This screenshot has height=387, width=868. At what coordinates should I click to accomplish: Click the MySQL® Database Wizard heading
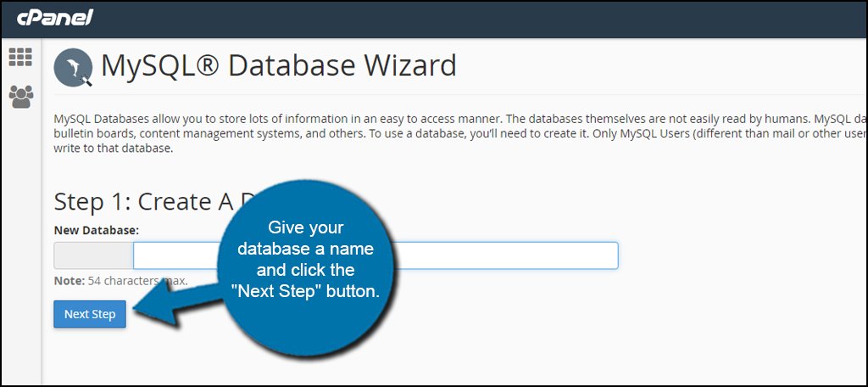coord(279,66)
